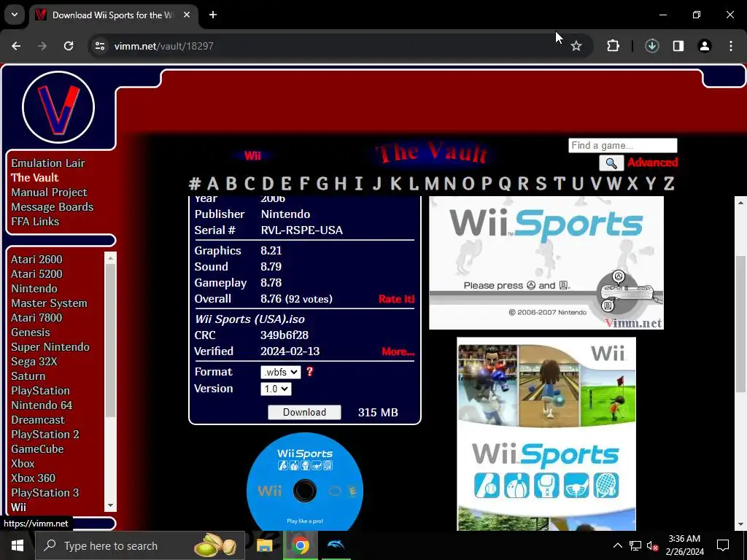Open the Extensions puzzle icon
Screen dimensions: 747x560
613,46
